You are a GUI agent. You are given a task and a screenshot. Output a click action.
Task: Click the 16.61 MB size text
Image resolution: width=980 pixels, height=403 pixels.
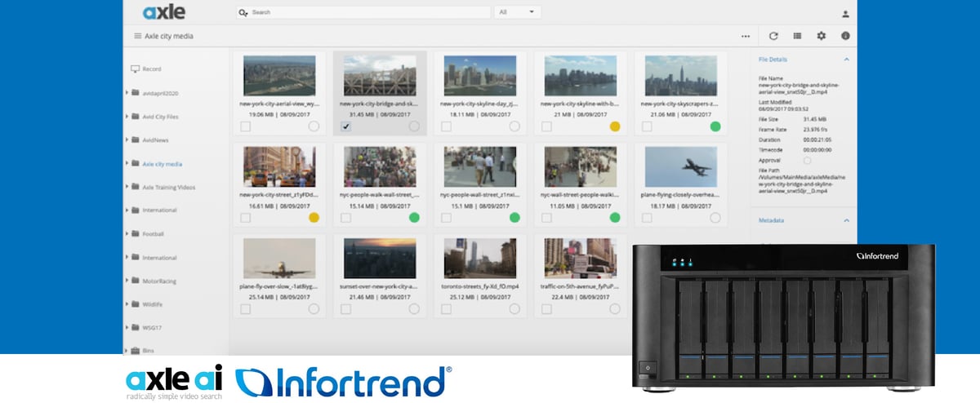[x=262, y=206]
